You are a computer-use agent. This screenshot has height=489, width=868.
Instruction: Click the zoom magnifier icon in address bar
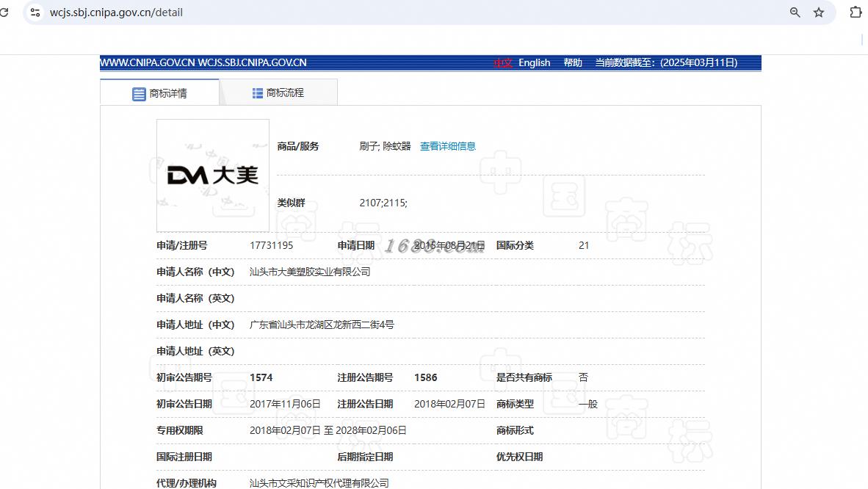click(x=795, y=12)
